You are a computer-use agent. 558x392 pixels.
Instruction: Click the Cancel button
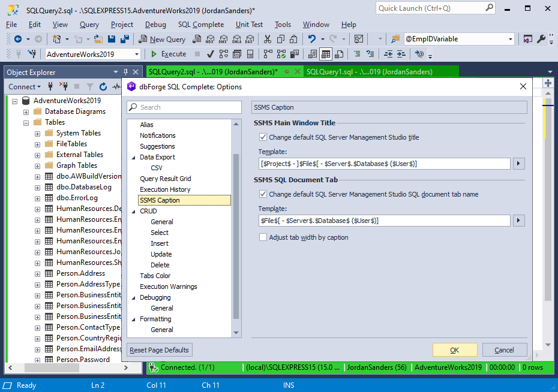point(504,350)
